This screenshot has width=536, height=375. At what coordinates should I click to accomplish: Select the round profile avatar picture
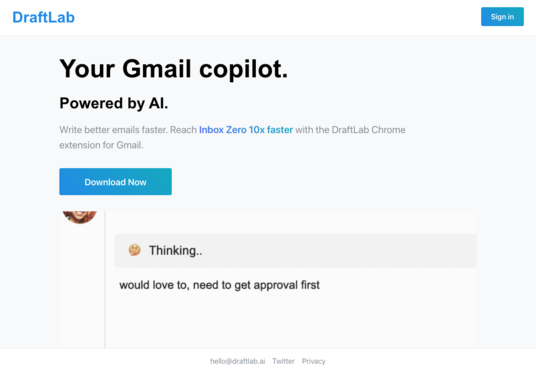point(80,217)
